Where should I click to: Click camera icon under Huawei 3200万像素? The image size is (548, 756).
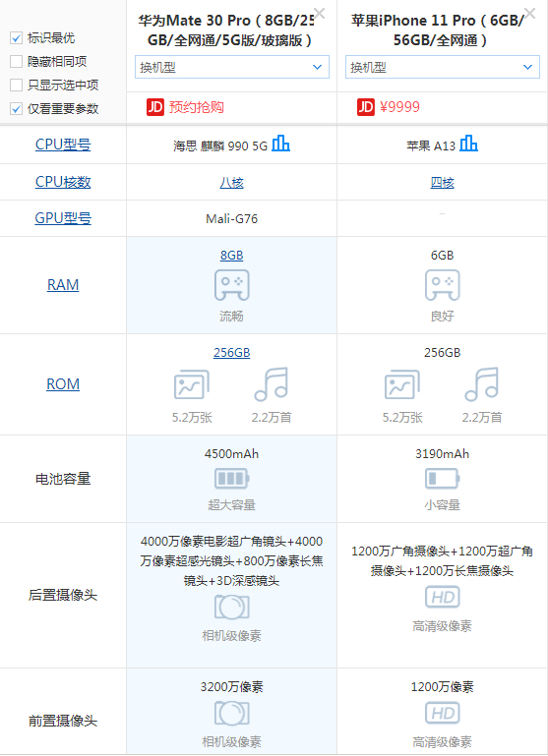click(231, 713)
